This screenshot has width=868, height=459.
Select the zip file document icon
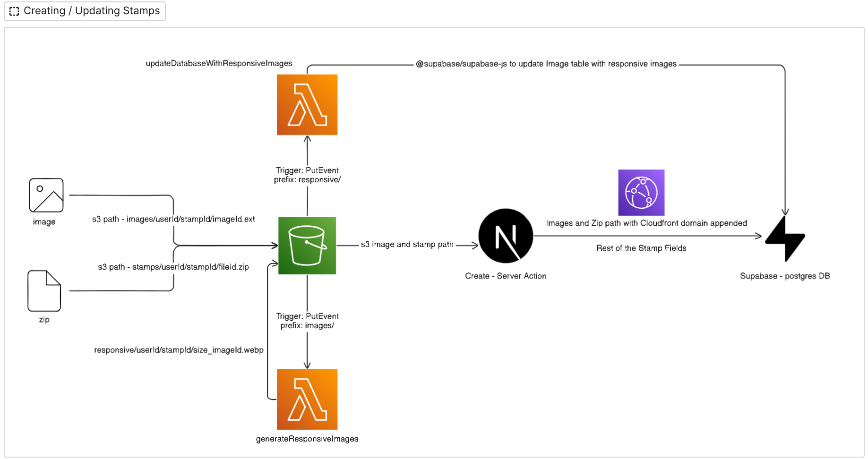click(x=44, y=291)
